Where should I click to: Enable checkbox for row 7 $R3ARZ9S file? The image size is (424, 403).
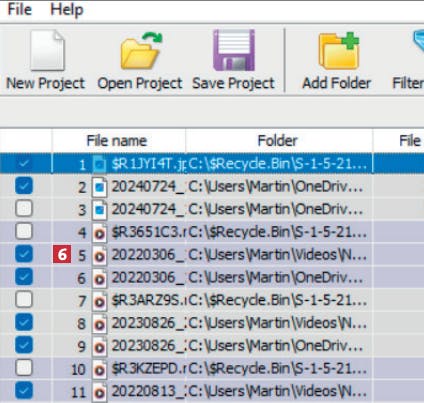(24, 299)
